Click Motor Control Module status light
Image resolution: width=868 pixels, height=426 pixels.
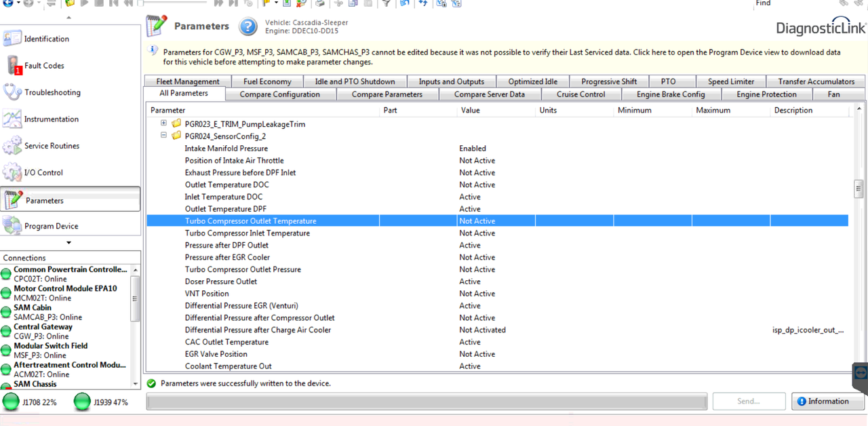click(6, 293)
